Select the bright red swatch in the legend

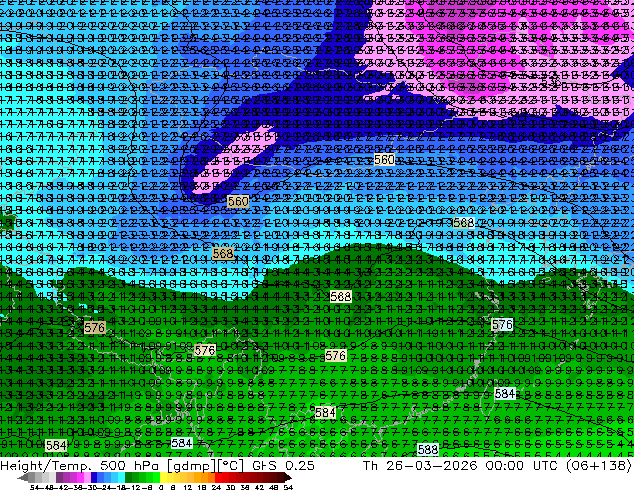(218, 478)
